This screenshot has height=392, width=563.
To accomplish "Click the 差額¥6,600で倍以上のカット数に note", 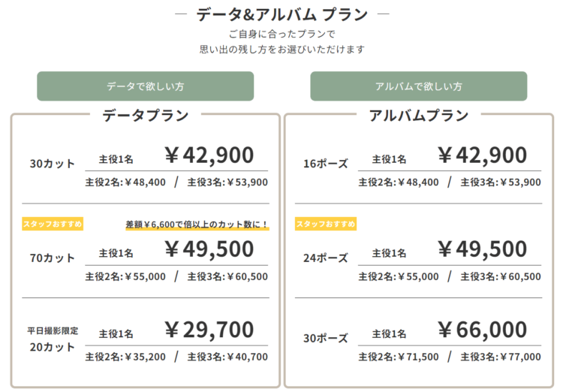I will coord(197,225).
